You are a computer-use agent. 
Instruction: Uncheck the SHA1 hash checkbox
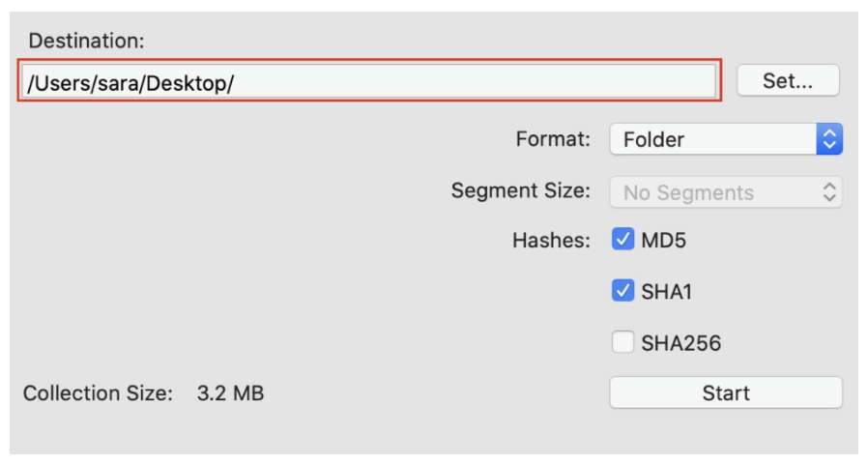622,291
